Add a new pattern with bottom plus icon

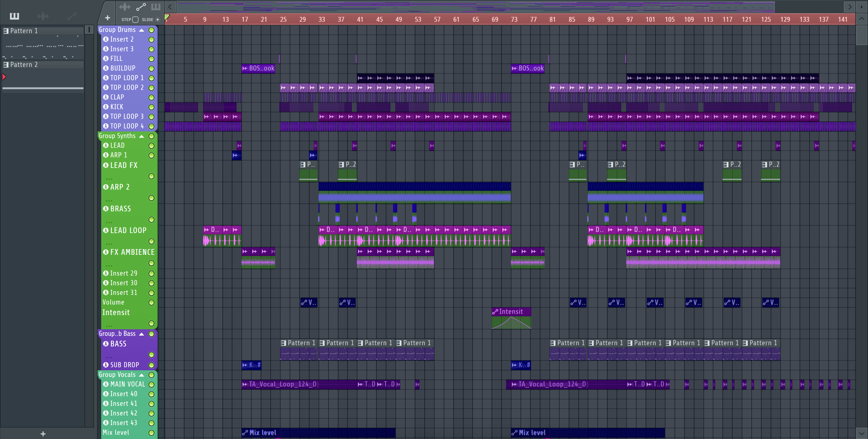43,434
